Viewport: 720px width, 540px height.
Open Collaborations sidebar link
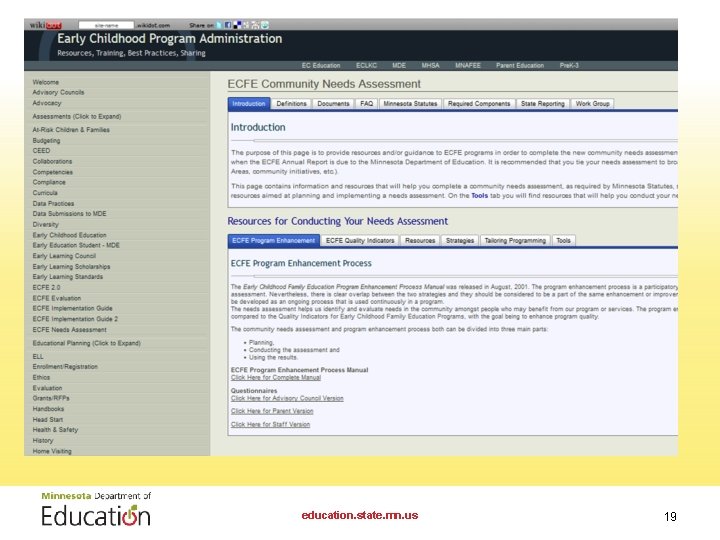[x=52, y=162]
